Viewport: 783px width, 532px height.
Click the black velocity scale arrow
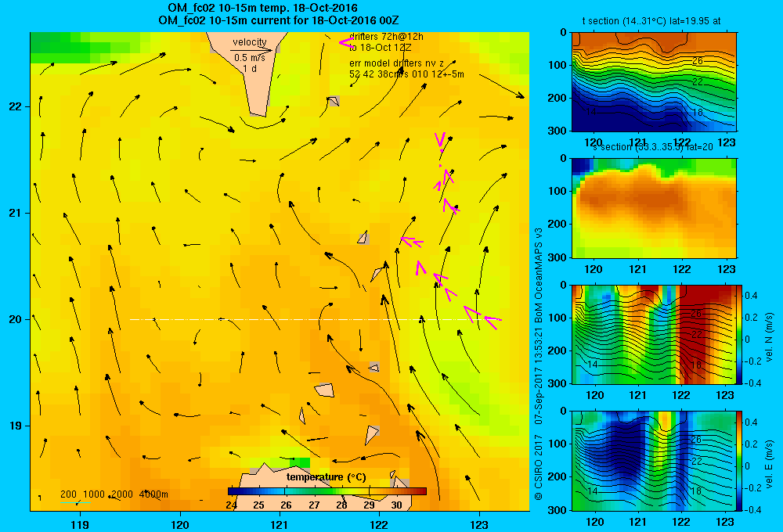click(x=251, y=50)
